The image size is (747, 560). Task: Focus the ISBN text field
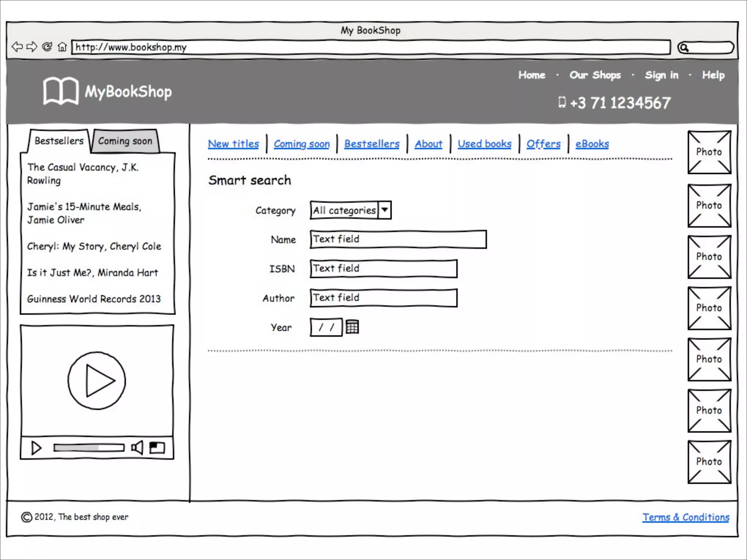(383, 269)
